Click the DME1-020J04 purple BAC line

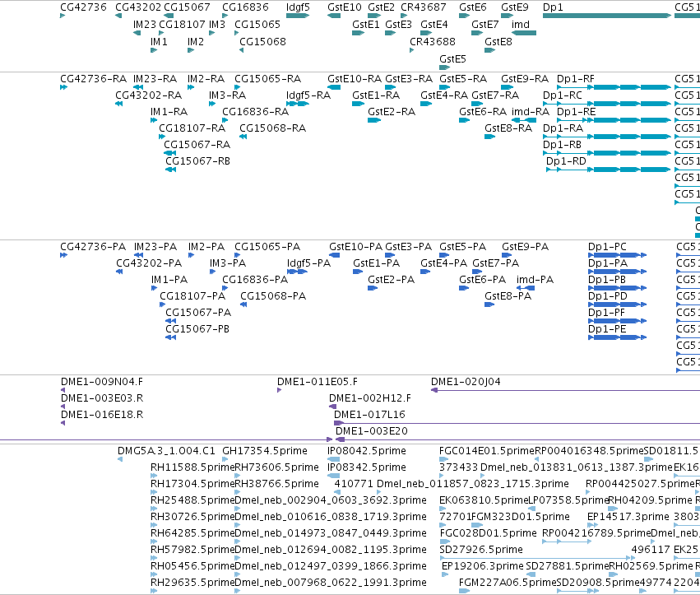pos(565,390)
